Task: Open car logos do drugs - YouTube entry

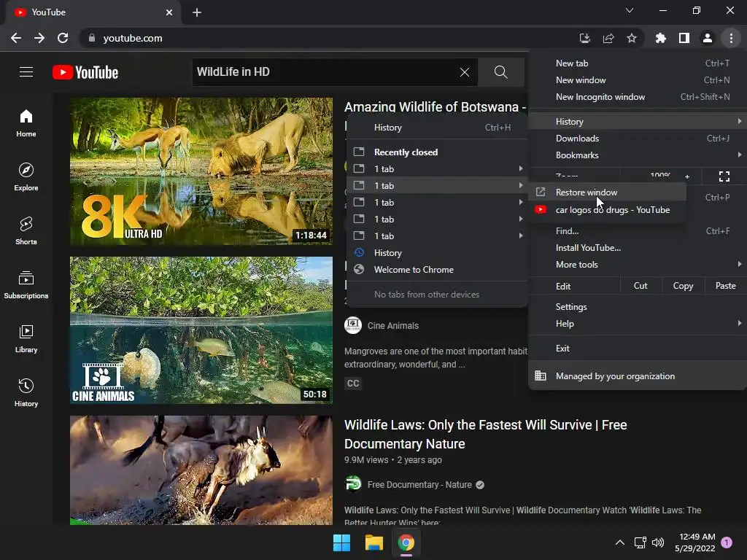Action: click(x=608, y=210)
